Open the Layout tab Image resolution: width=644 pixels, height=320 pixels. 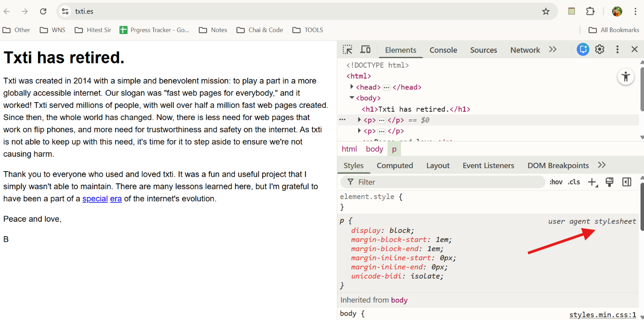438,165
